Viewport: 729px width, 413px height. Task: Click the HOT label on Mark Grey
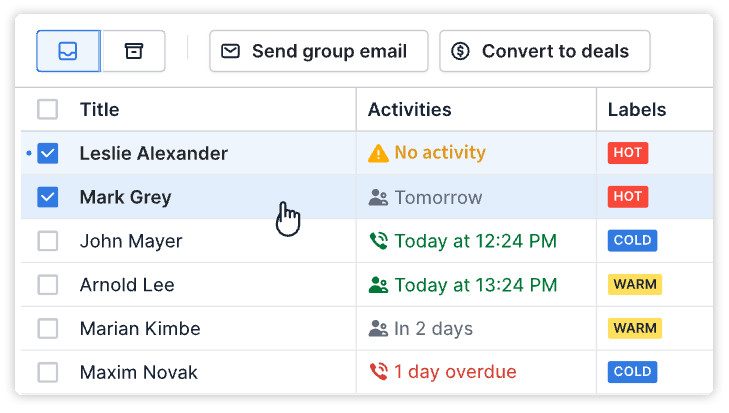pos(628,197)
